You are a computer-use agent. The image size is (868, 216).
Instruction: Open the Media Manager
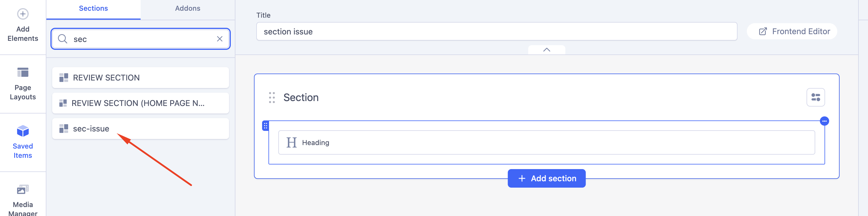pos(23,199)
